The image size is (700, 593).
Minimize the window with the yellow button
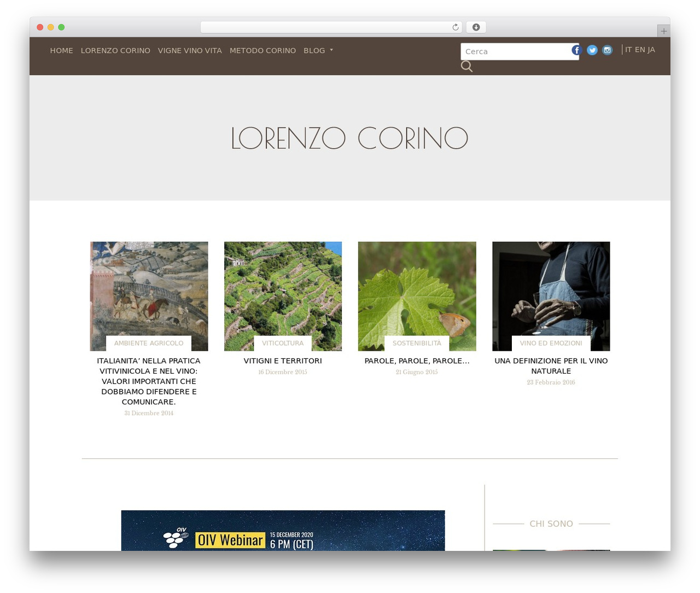click(51, 27)
